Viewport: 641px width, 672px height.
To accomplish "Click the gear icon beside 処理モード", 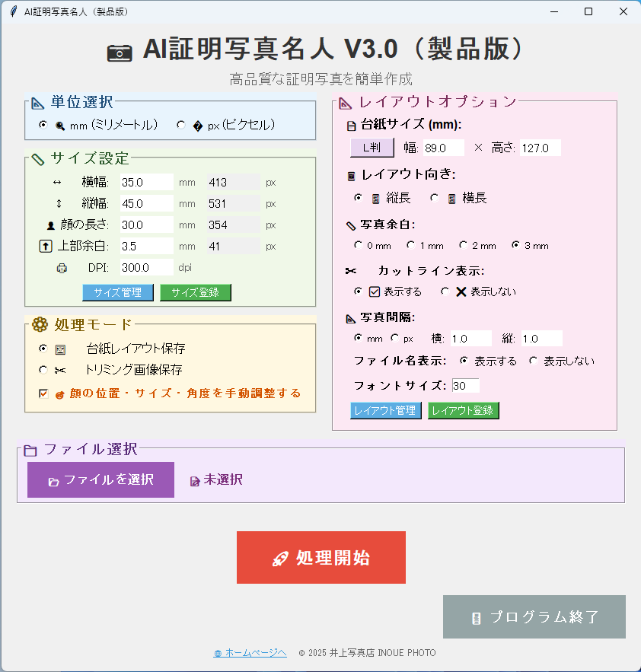I will point(40,324).
